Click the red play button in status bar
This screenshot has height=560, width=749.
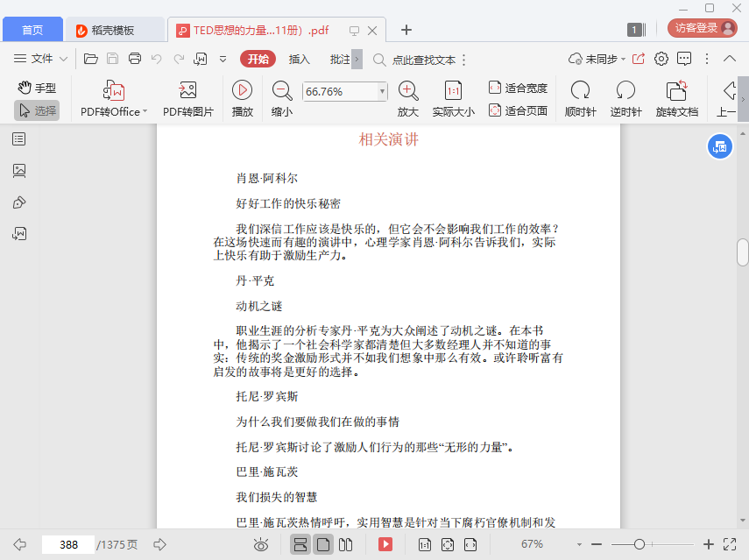[385, 544]
